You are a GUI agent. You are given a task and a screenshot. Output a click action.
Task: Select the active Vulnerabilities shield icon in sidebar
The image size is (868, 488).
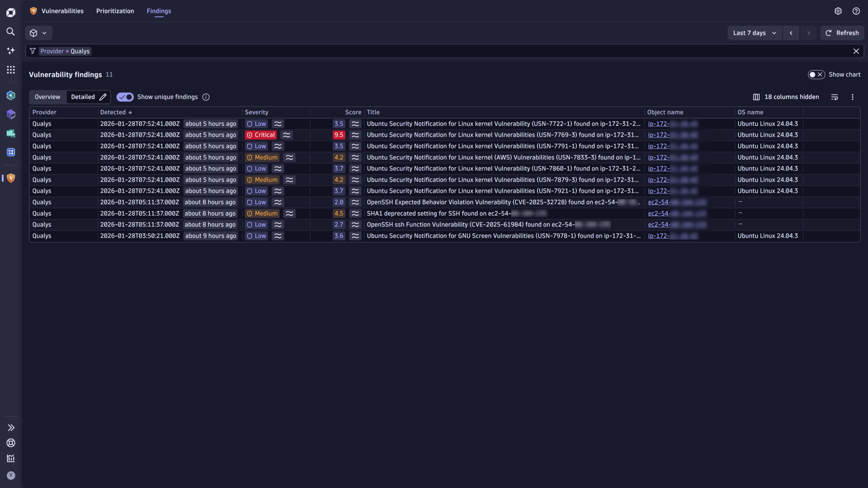tap(11, 178)
